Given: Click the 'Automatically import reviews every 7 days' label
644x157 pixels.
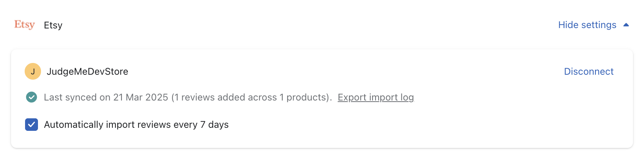Looking at the screenshot, I should (x=136, y=125).
